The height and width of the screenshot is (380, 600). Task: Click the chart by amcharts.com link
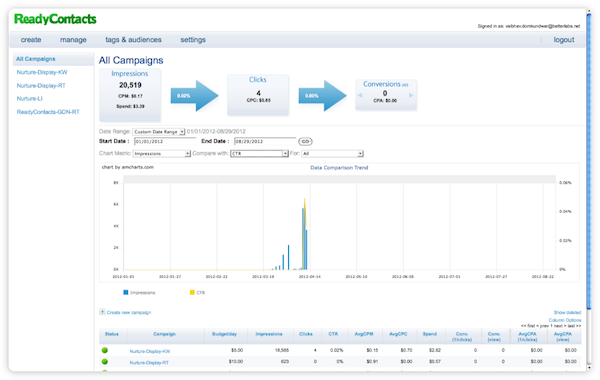tap(128, 167)
